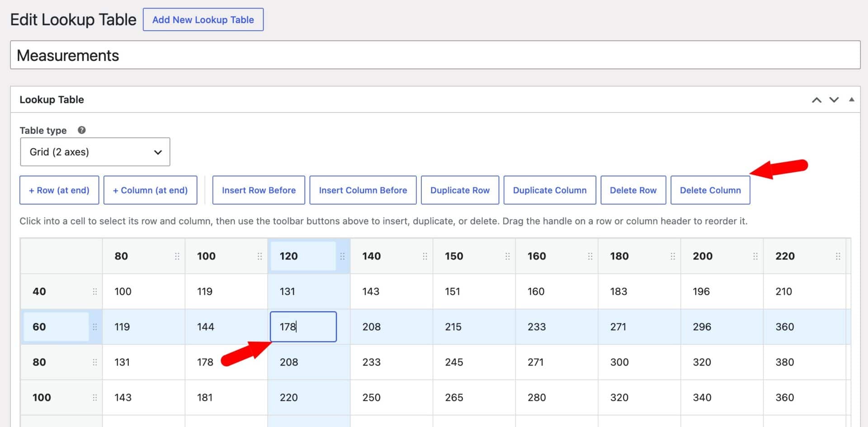Click drag handle of column 180

pos(673,256)
